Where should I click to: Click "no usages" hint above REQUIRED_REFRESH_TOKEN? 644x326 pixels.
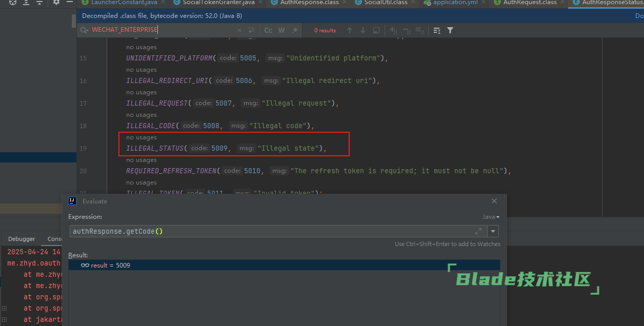click(142, 160)
